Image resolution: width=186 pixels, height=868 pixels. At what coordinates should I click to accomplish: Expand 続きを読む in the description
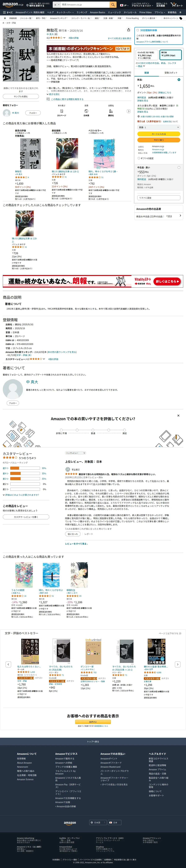coord(53,94)
